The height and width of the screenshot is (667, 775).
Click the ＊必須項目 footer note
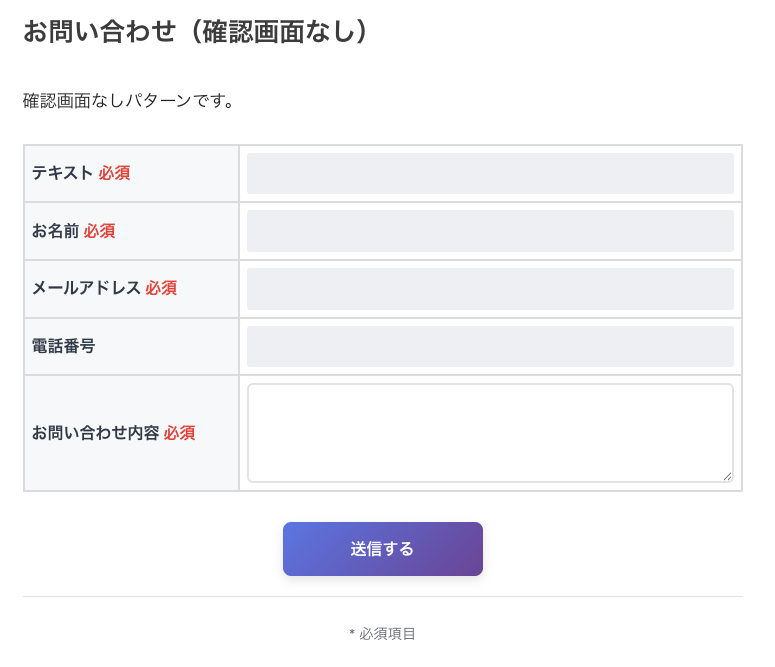tap(382, 634)
